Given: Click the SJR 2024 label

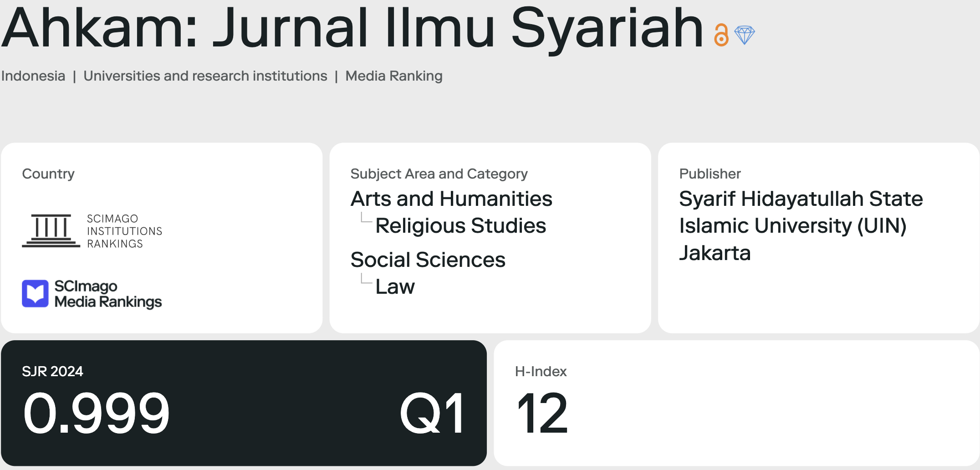Looking at the screenshot, I should pos(52,371).
